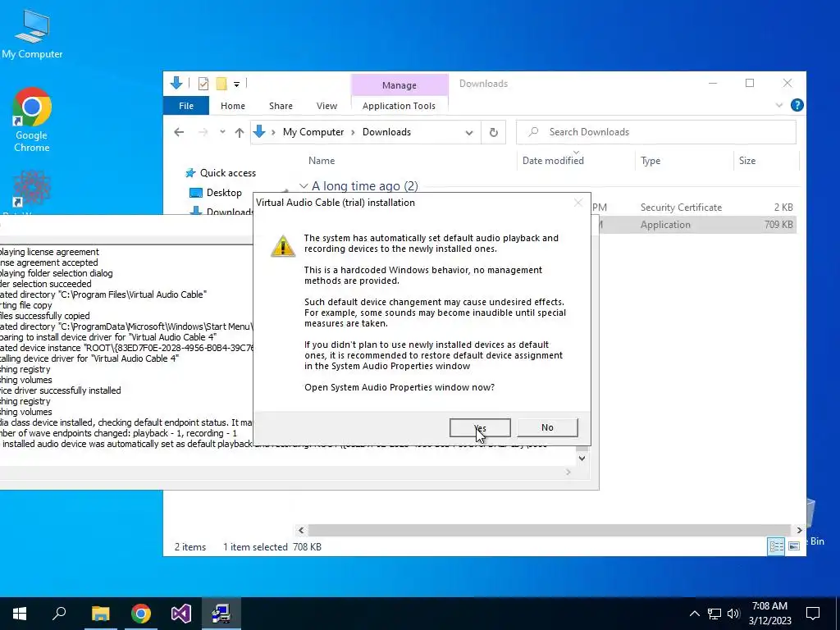Select Quick access in navigation pane
The width and height of the screenshot is (840, 630).
coord(228,173)
